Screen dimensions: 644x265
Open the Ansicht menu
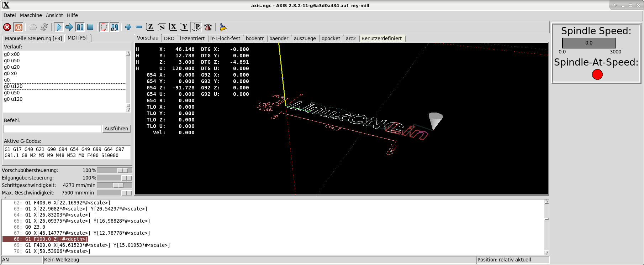pos(54,15)
